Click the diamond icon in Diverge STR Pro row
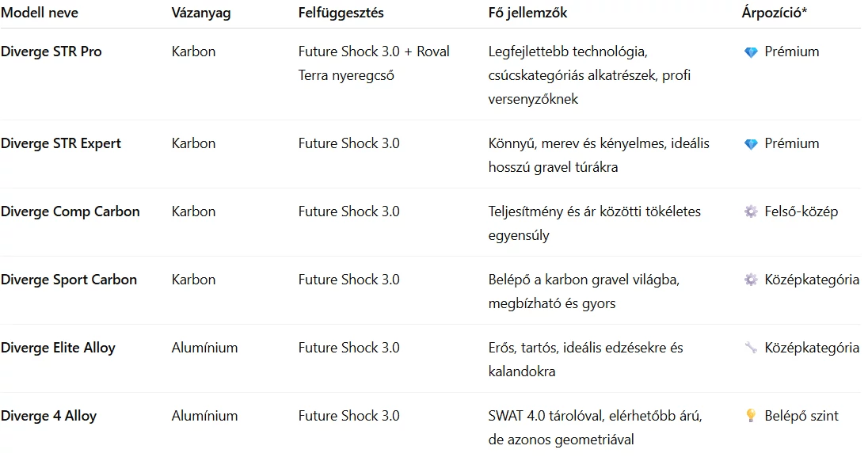 click(751, 52)
